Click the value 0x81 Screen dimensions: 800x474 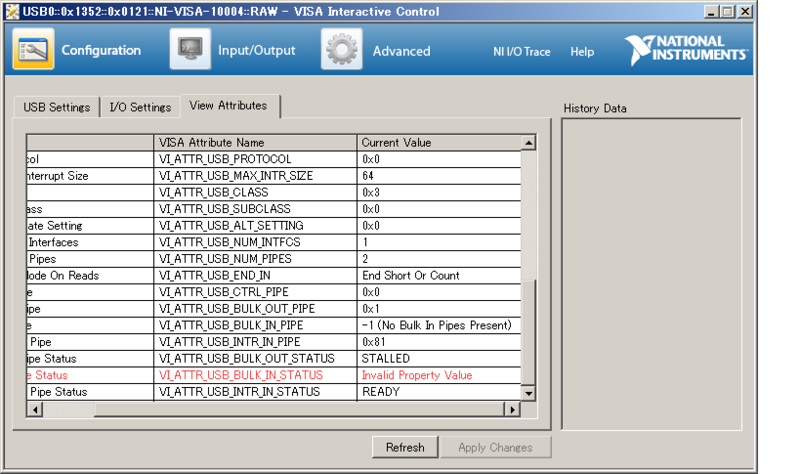374,342
